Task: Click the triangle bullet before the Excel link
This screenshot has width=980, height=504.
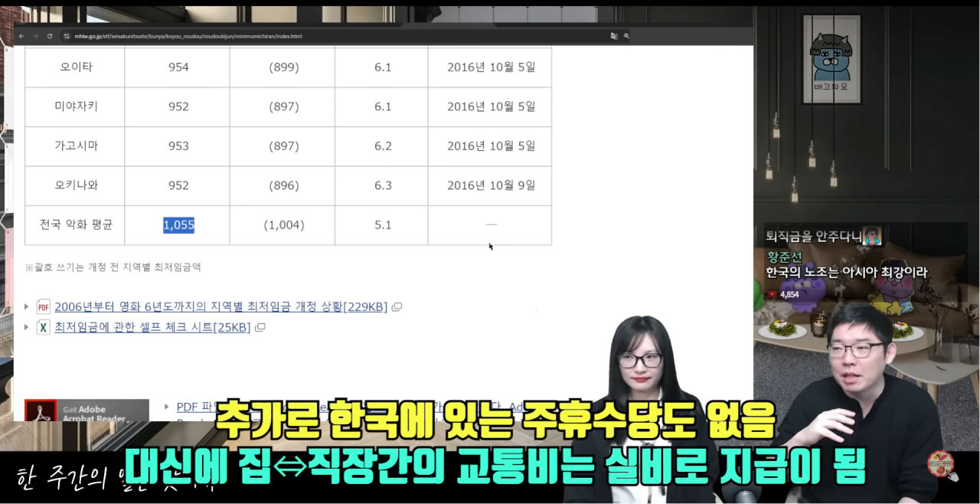Action: [27, 328]
